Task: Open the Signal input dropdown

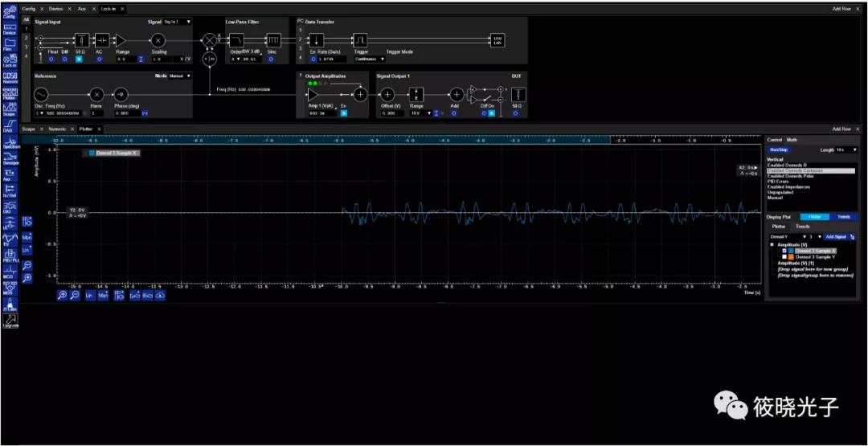Action: coord(177,22)
